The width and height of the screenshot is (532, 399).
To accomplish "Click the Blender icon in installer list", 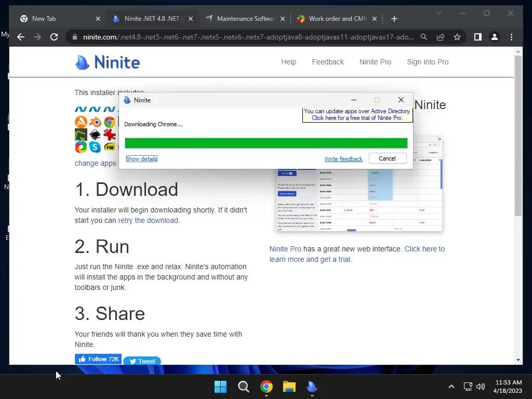I will 96,122.
